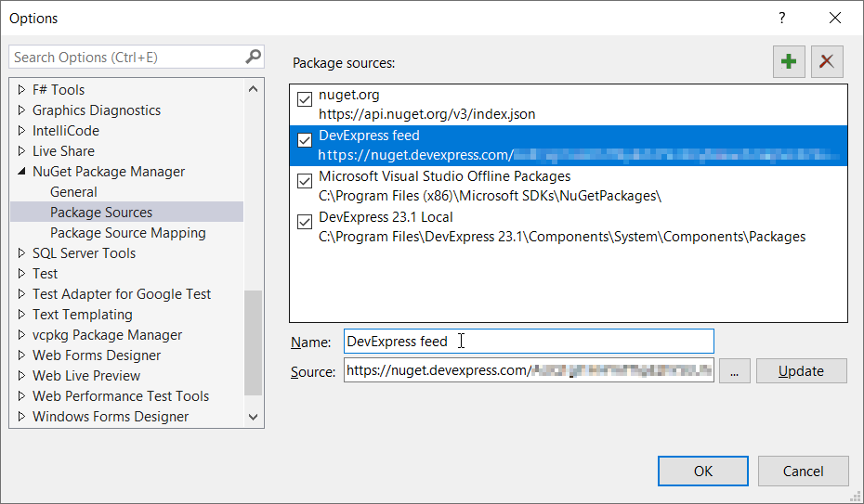Toggle the DevExpress feed checkbox
The image size is (864, 504).
click(x=305, y=140)
